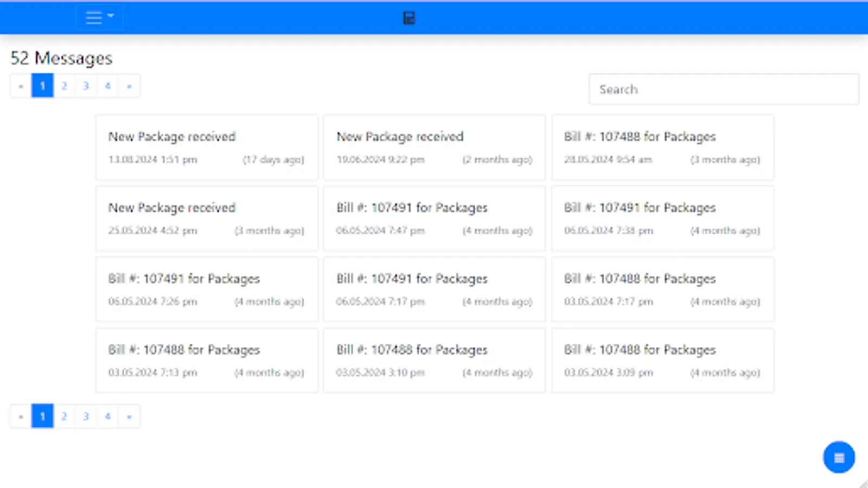This screenshot has width=868, height=488.
Task: Open New Package received message from 25.05.2024
Action: click(x=206, y=219)
